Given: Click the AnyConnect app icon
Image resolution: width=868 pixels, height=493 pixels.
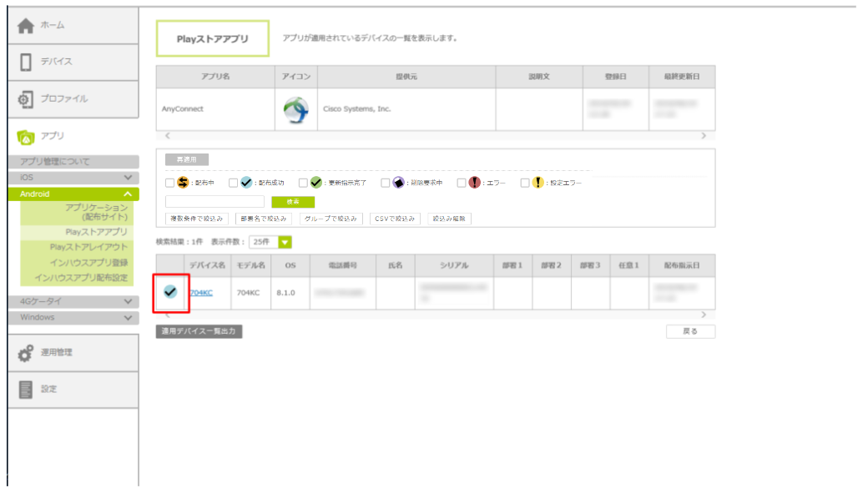Looking at the screenshot, I should point(296,109).
